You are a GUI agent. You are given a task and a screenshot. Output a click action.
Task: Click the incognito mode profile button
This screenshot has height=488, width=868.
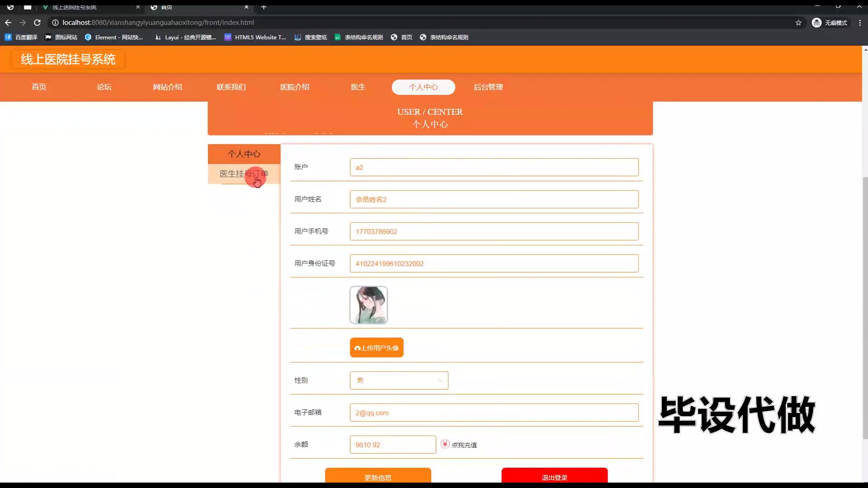pyautogui.click(x=830, y=23)
